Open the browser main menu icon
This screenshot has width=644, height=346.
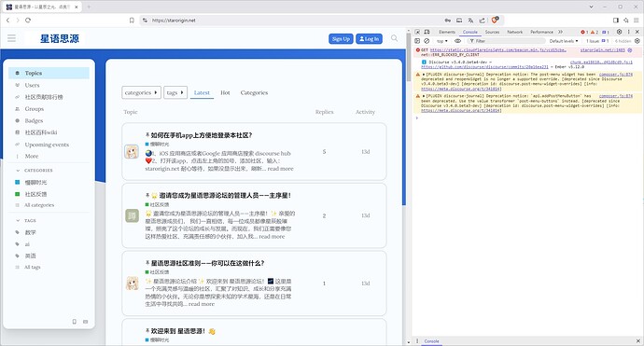pyautogui.click(x=637, y=21)
